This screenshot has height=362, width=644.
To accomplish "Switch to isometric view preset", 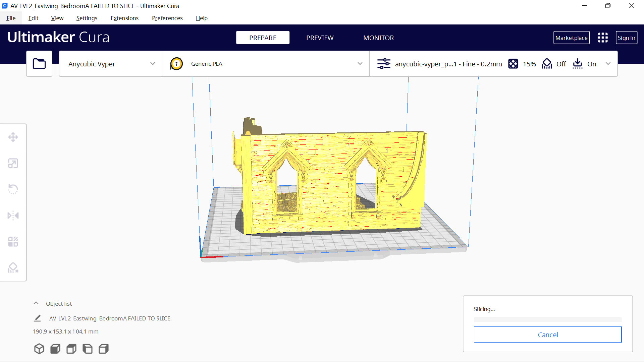I will point(39,349).
